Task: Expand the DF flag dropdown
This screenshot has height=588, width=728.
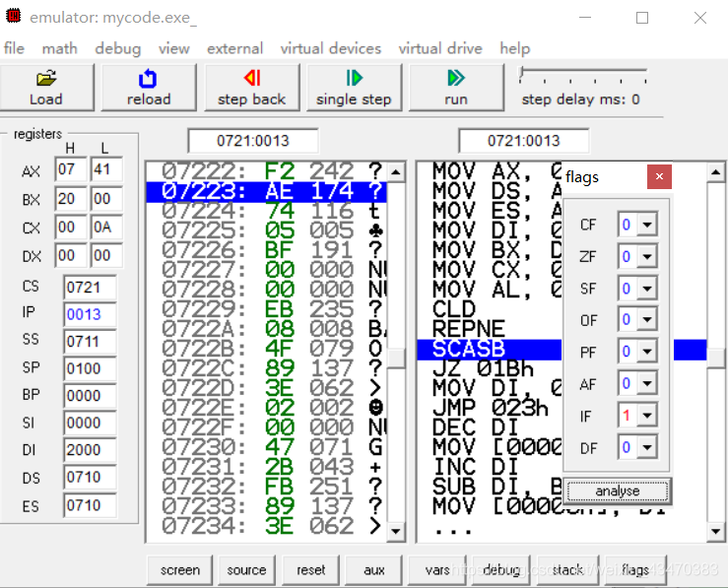Action: (647, 447)
